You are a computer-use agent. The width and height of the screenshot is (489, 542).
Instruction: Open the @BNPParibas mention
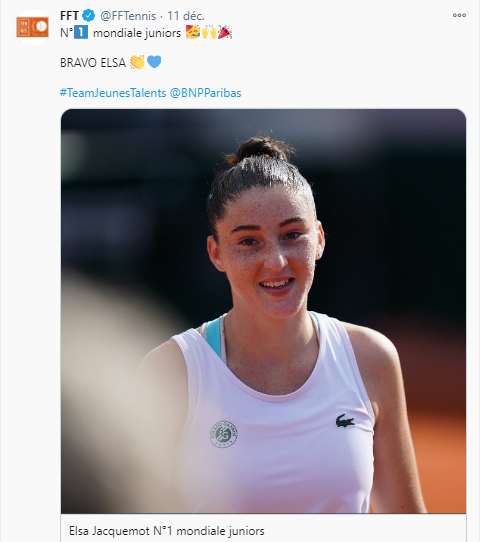tap(206, 93)
